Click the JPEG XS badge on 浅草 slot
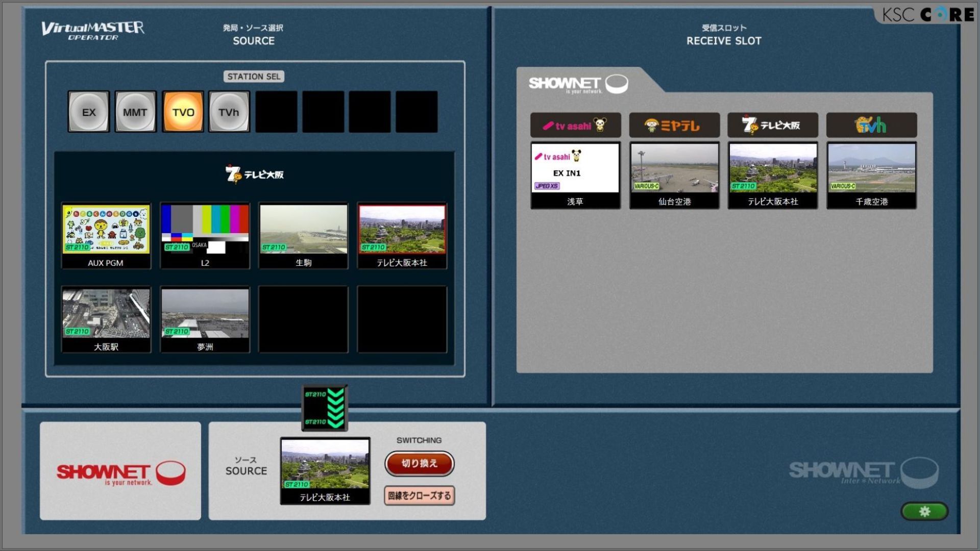The width and height of the screenshot is (980, 551). pos(547,186)
